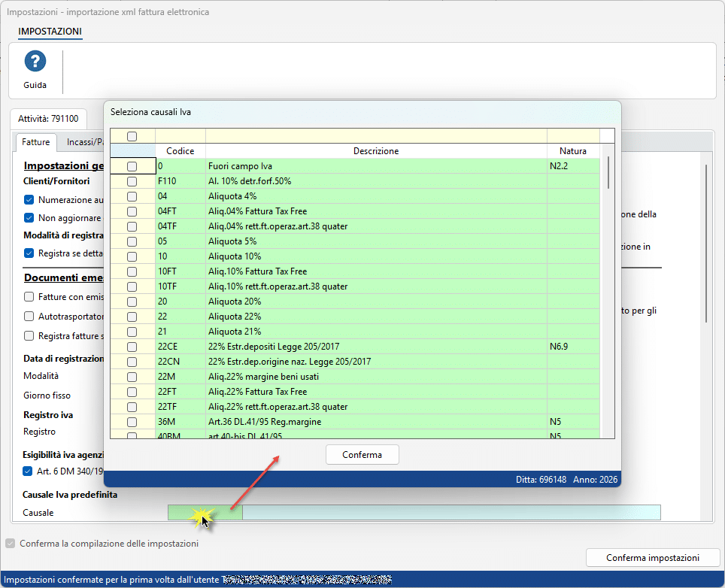Image resolution: width=725 pixels, height=588 pixels.
Task: Click Art.36 DL.41/95 Reg.margine cell
Action: tap(376, 422)
